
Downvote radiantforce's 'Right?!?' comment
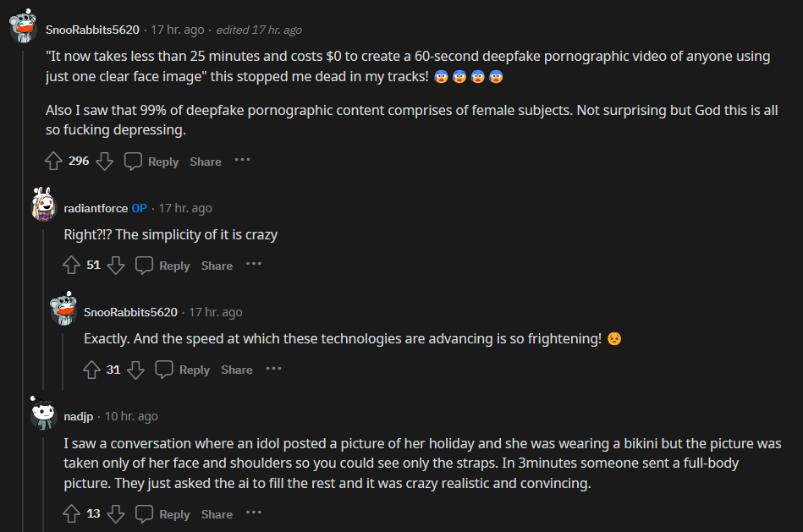(x=116, y=265)
